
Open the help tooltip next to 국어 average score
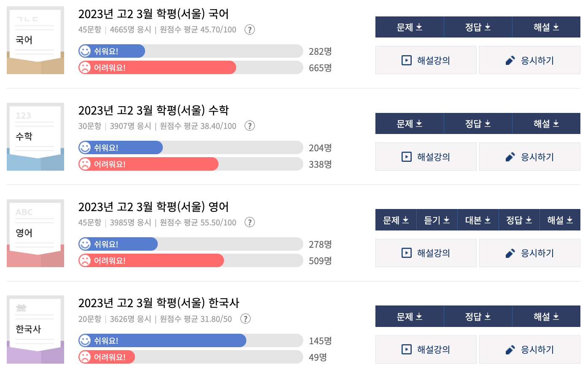tap(249, 30)
